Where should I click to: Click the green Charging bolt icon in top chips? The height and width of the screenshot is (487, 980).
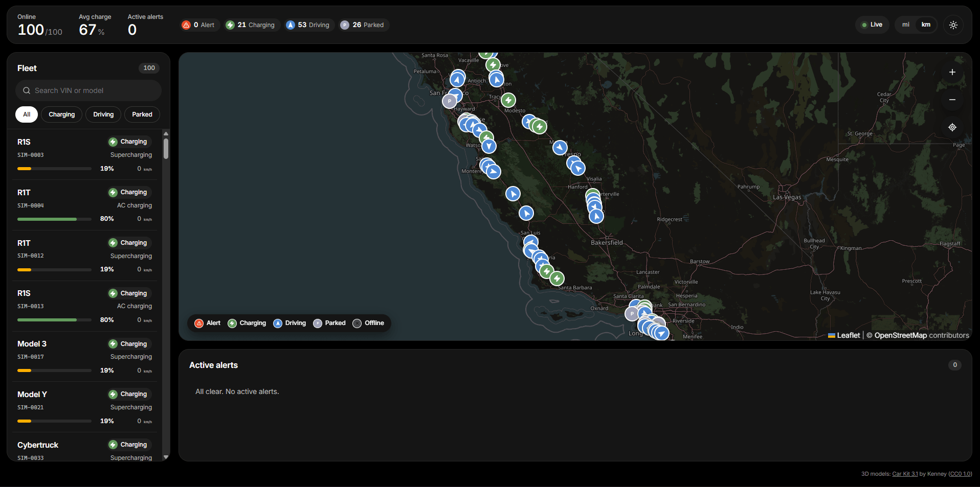pyautogui.click(x=230, y=25)
